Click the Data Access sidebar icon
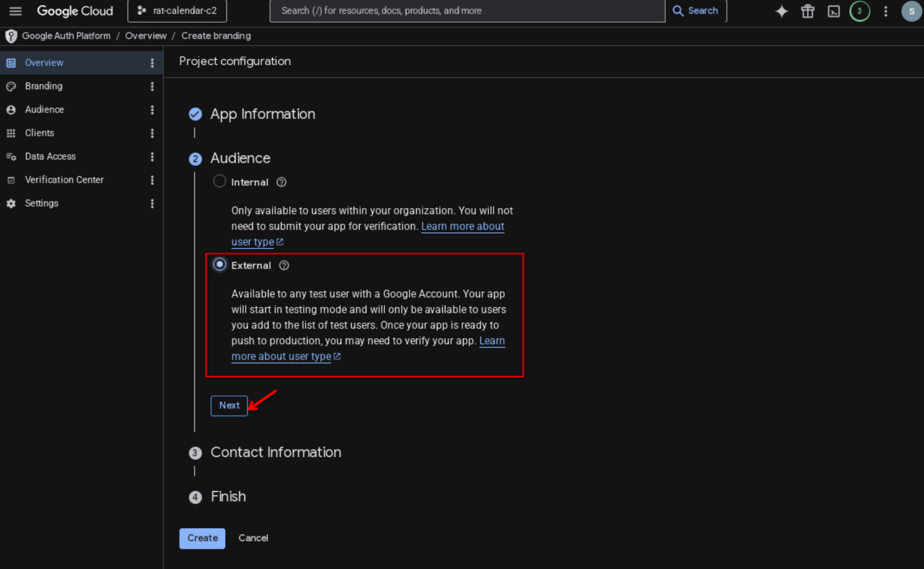This screenshot has width=924, height=569. point(11,157)
